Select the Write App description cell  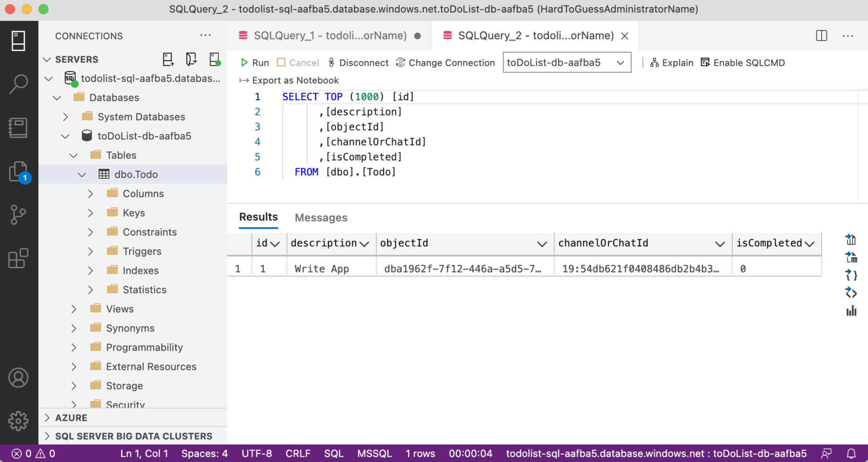pyautogui.click(x=322, y=269)
